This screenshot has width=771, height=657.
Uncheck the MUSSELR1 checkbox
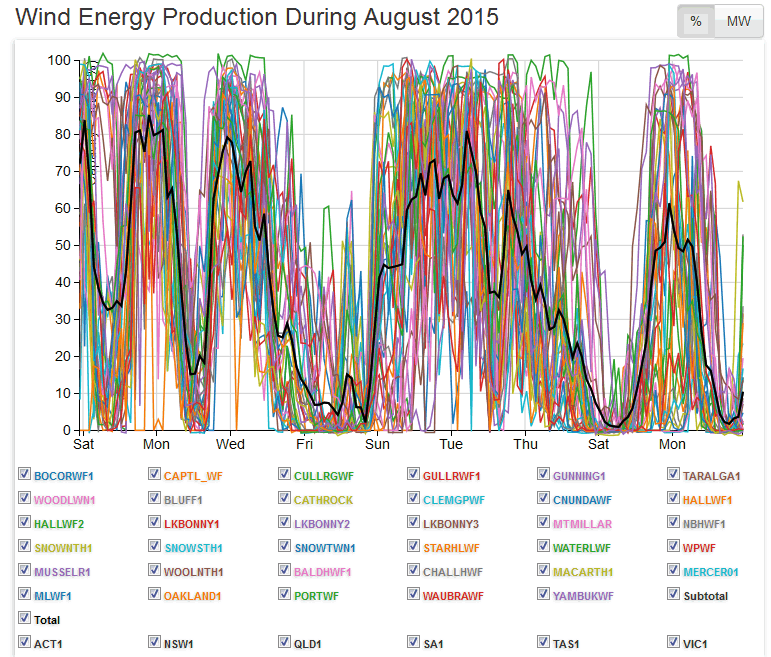[x=24, y=570]
